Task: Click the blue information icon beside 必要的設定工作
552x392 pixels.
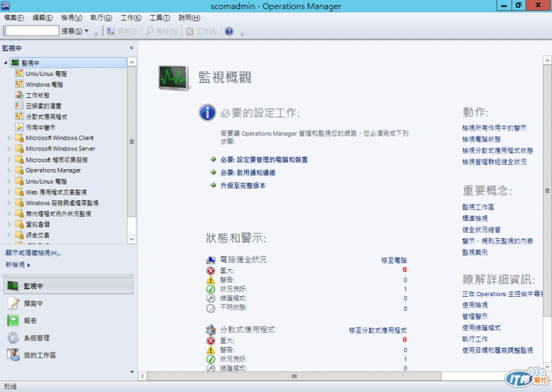Action: coord(208,112)
